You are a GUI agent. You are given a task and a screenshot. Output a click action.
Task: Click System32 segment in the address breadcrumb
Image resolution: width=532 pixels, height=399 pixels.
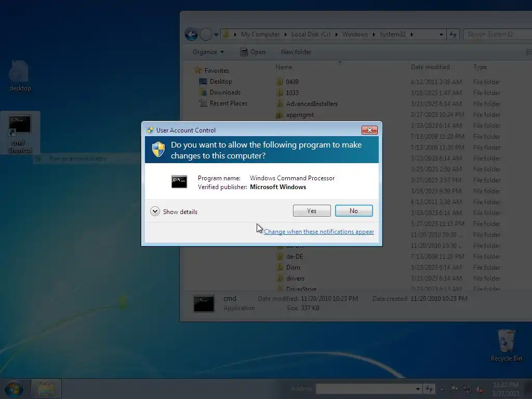click(393, 34)
